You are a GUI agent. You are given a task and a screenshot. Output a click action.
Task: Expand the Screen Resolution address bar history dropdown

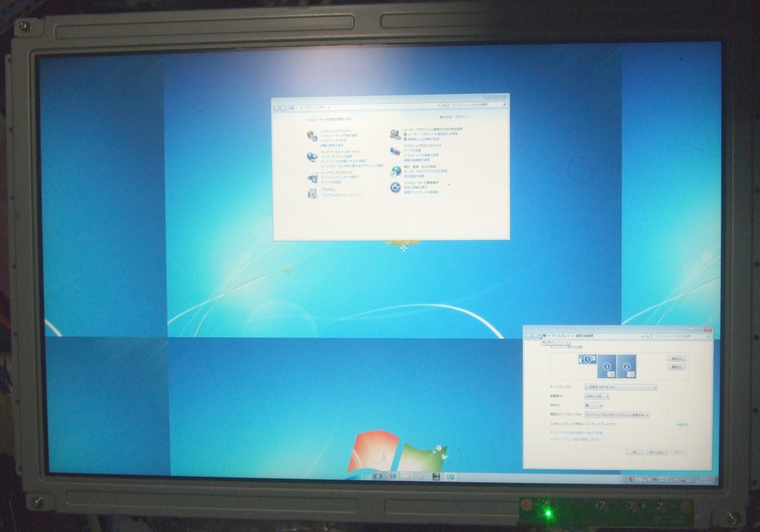pos(642,336)
